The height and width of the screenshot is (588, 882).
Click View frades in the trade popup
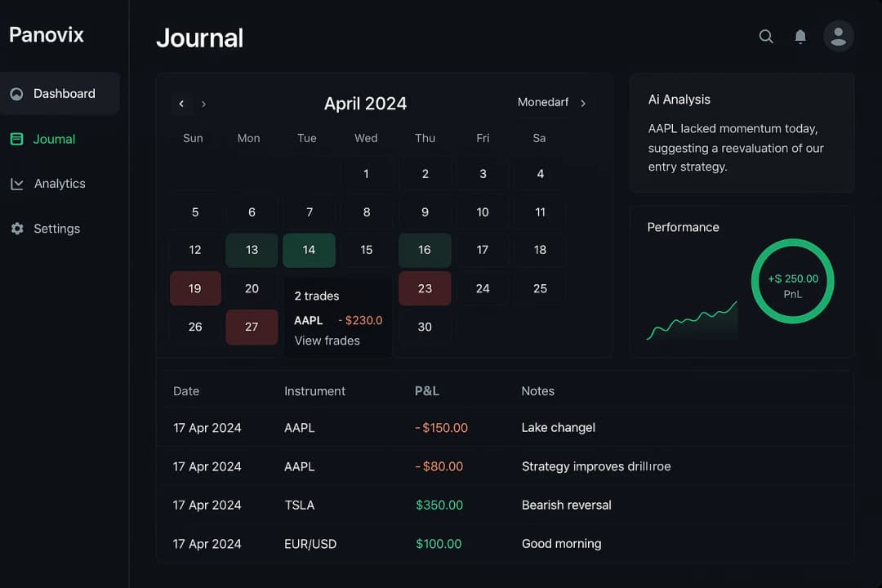click(327, 341)
